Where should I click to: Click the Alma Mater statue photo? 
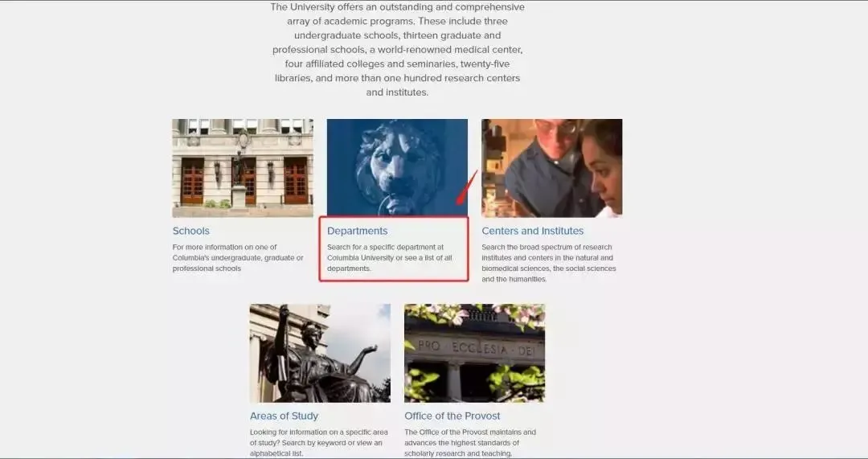click(x=319, y=353)
